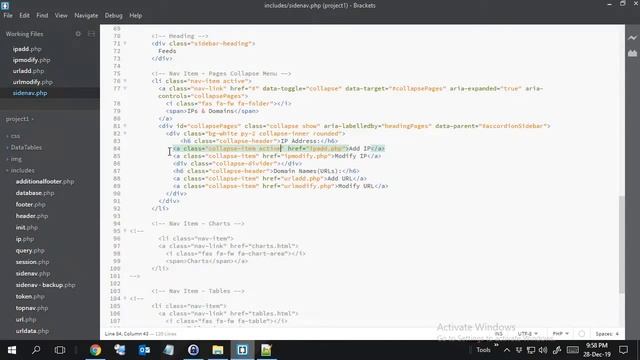This screenshot has width=640, height=360.
Task: Open the network tray icon
Action: (x=531, y=350)
